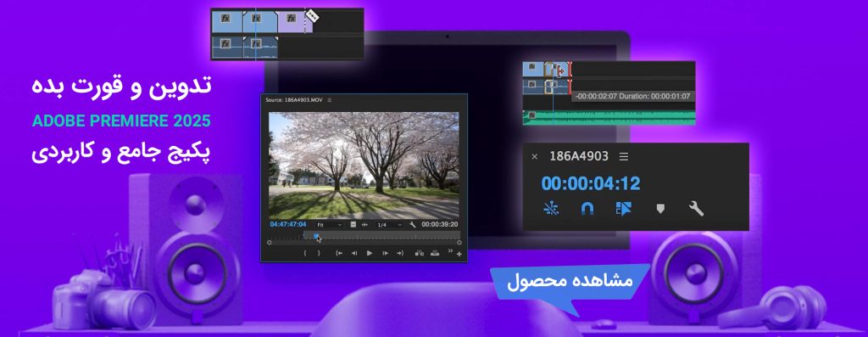Step back one frame in Source monitor
868x337 pixels.
pyautogui.click(x=354, y=253)
